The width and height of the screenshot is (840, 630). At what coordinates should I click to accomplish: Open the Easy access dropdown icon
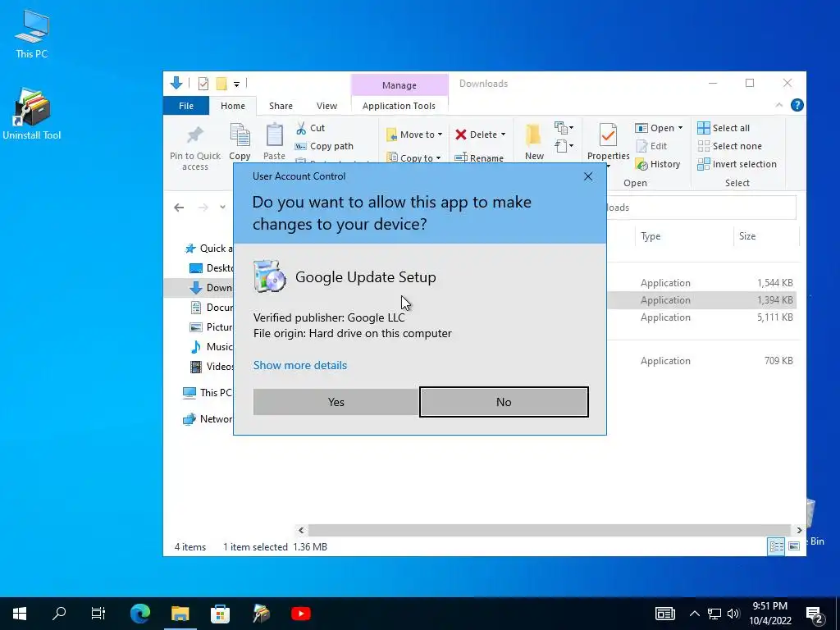click(564, 146)
